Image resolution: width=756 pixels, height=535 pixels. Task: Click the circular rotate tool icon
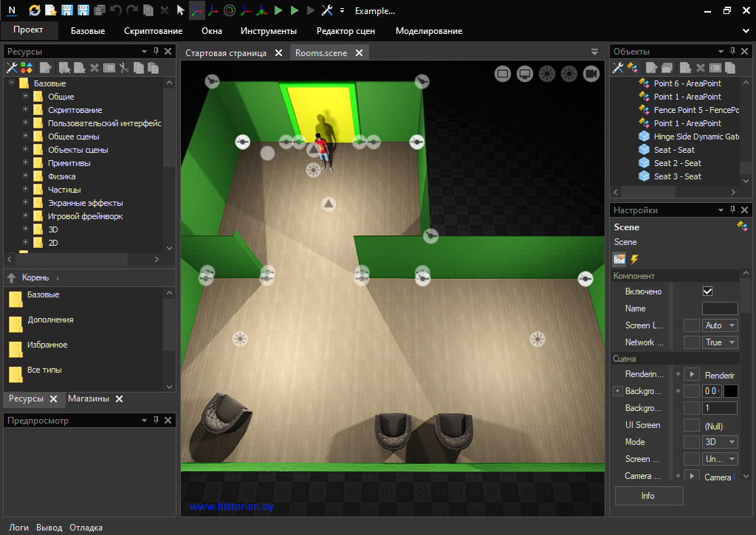pyautogui.click(x=229, y=10)
